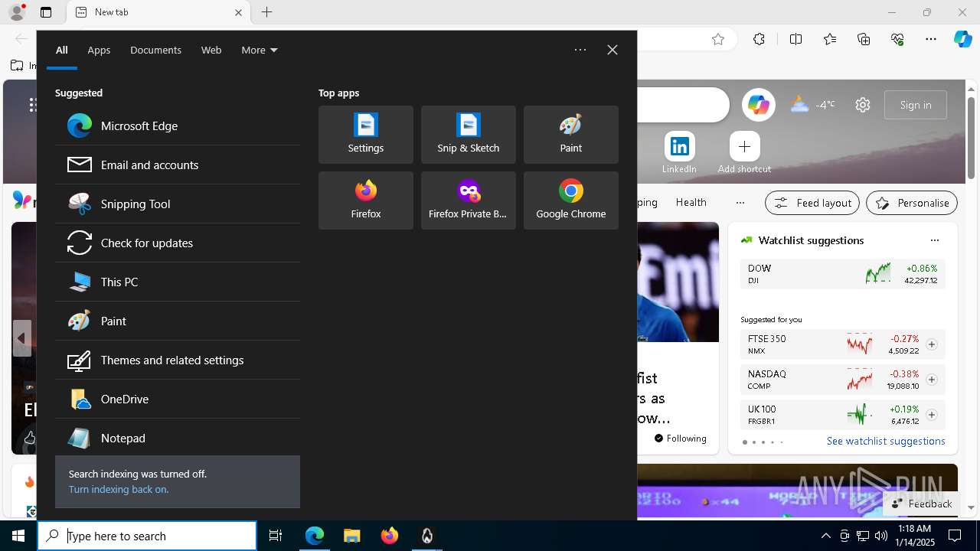
Task: Open Edge Favorites star list icon
Action: (x=830, y=39)
